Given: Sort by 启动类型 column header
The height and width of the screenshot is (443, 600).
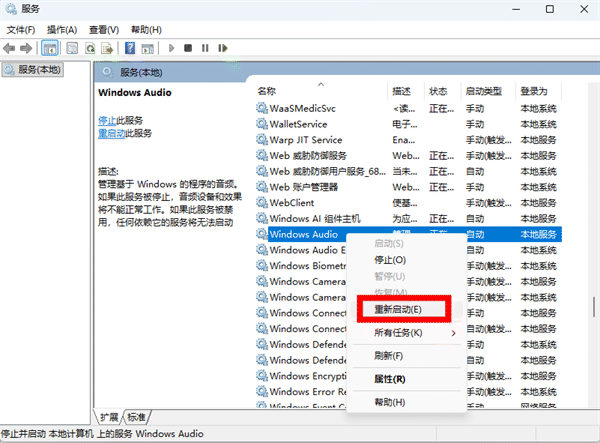Looking at the screenshot, I should [488, 91].
